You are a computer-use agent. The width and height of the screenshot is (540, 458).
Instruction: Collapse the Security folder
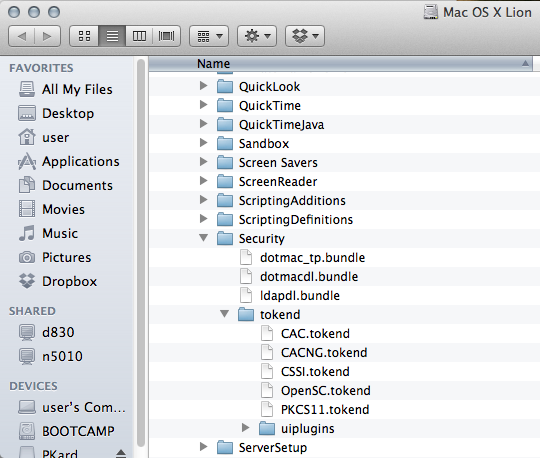(x=204, y=238)
